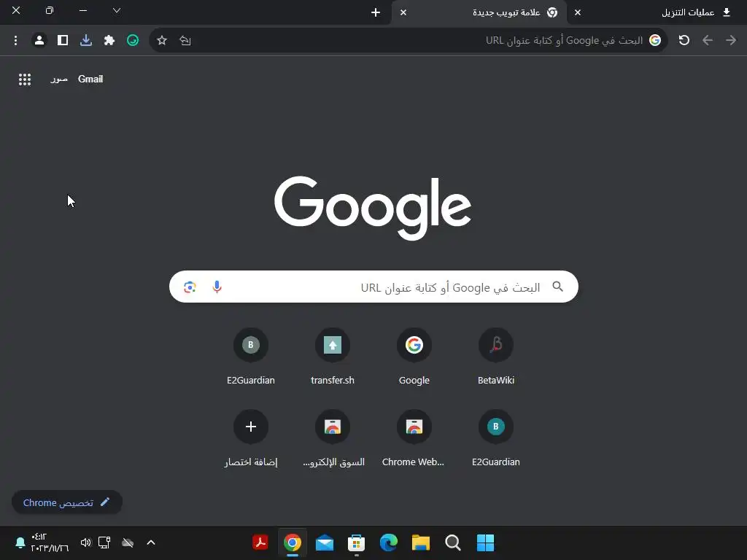Open Adobe Acrobat from the taskbar
This screenshot has width=747, height=560.
coord(260,542)
